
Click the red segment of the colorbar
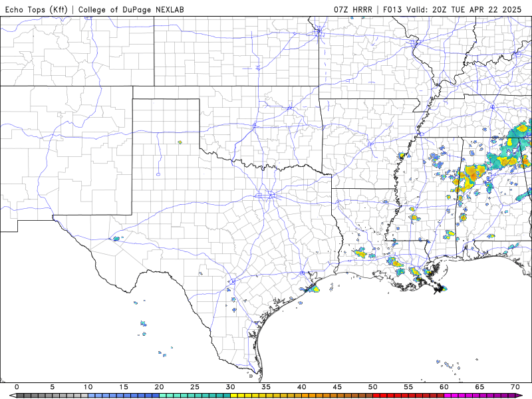(408, 396)
